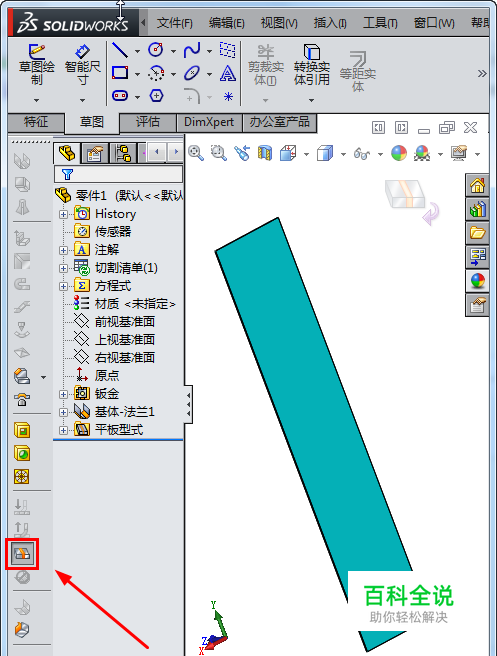Select the Plane sketch tool icon
The image size is (497, 656).
click(228, 50)
